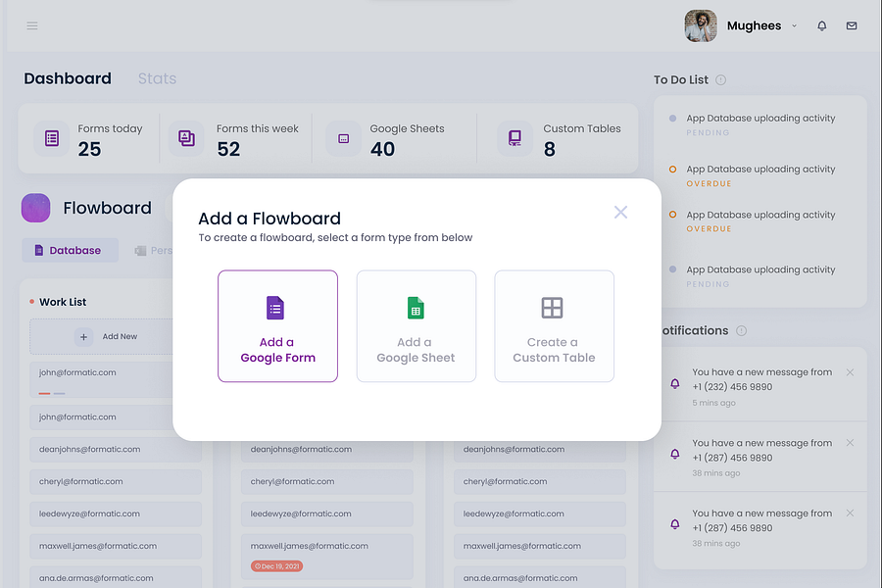Click Add New in Work List

pos(106,336)
